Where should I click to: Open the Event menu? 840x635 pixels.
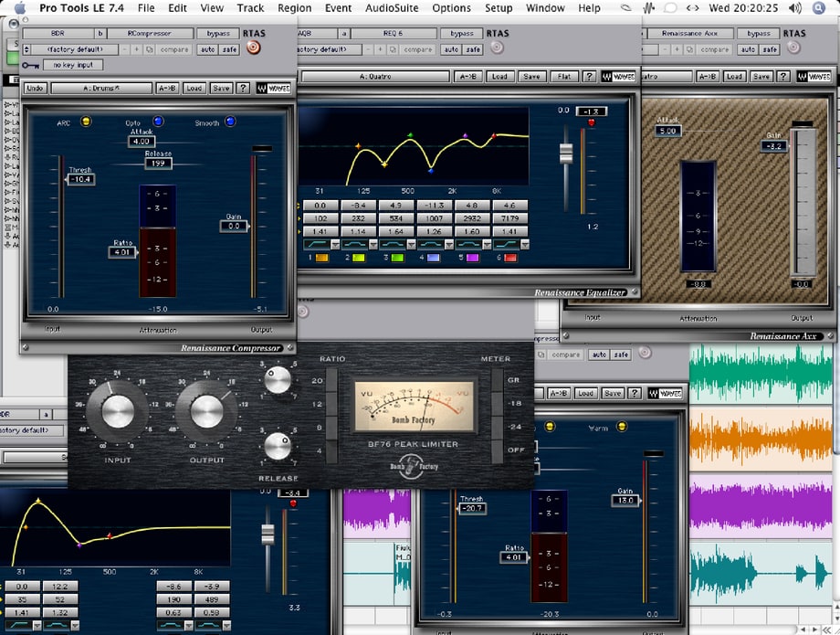pyautogui.click(x=338, y=8)
